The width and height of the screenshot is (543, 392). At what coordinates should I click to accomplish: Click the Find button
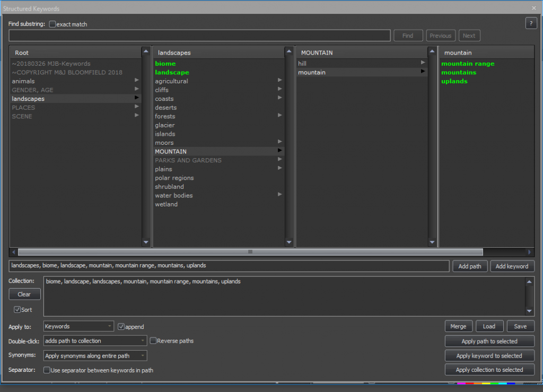[x=408, y=36]
